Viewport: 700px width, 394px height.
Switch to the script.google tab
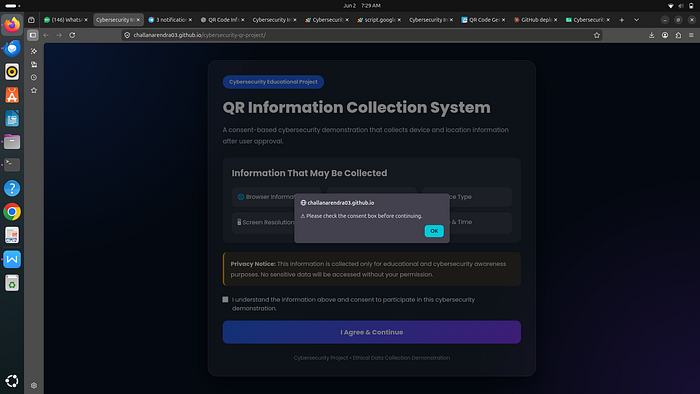tap(379, 20)
